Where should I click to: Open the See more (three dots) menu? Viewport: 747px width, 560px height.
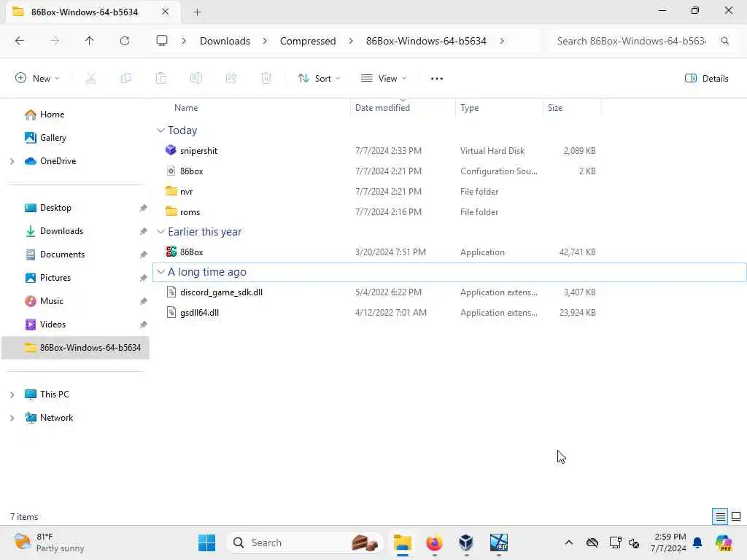pyautogui.click(x=436, y=79)
